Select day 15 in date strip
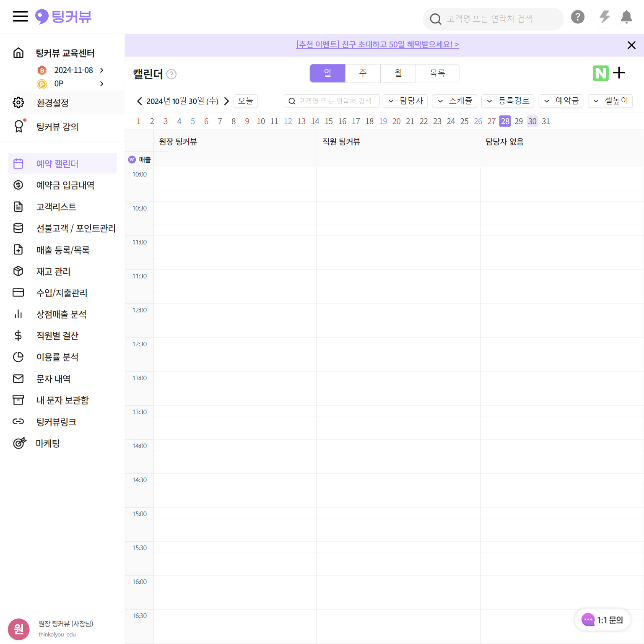This screenshot has width=644, height=644. [329, 121]
